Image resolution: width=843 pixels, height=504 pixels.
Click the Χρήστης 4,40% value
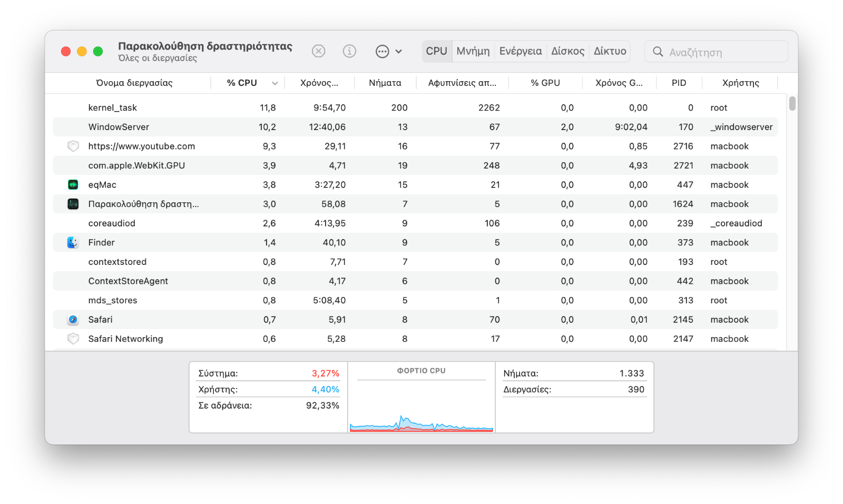coord(325,389)
